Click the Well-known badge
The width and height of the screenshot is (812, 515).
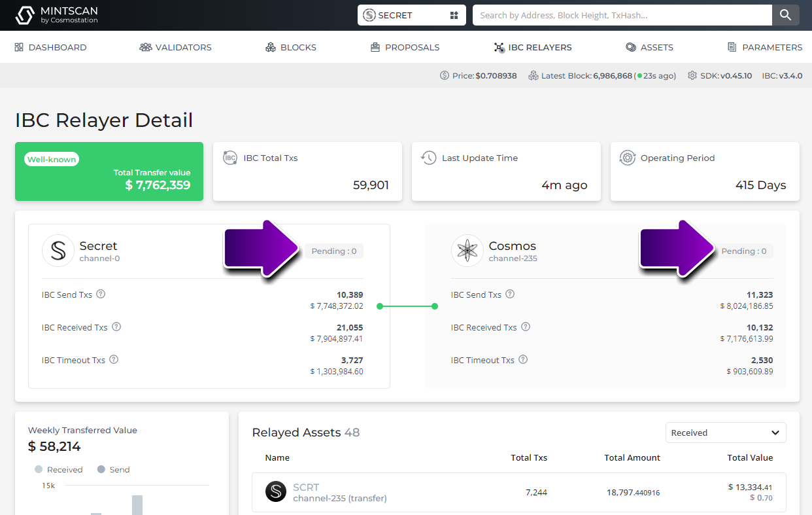(52, 159)
